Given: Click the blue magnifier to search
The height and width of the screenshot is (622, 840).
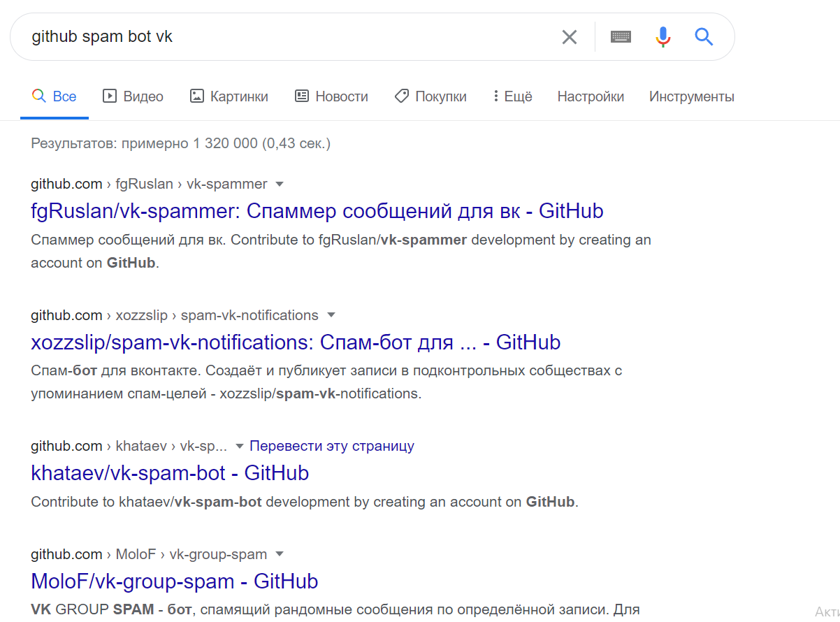Looking at the screenshot, I should (704, 37).
